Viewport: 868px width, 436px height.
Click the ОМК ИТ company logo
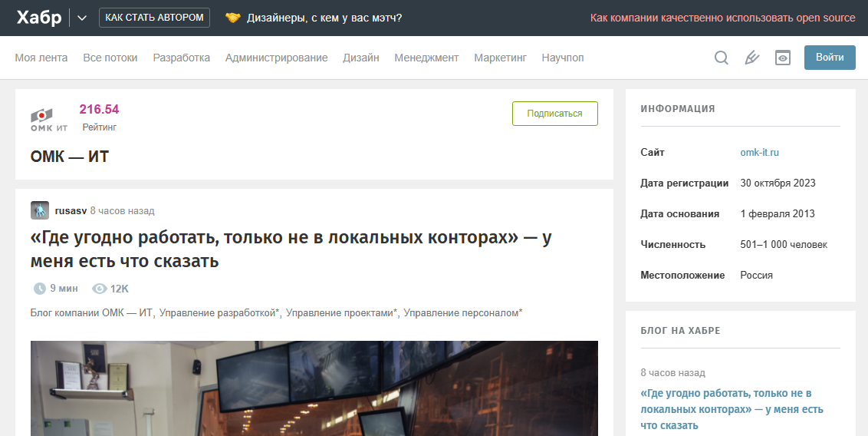(49, 120)
